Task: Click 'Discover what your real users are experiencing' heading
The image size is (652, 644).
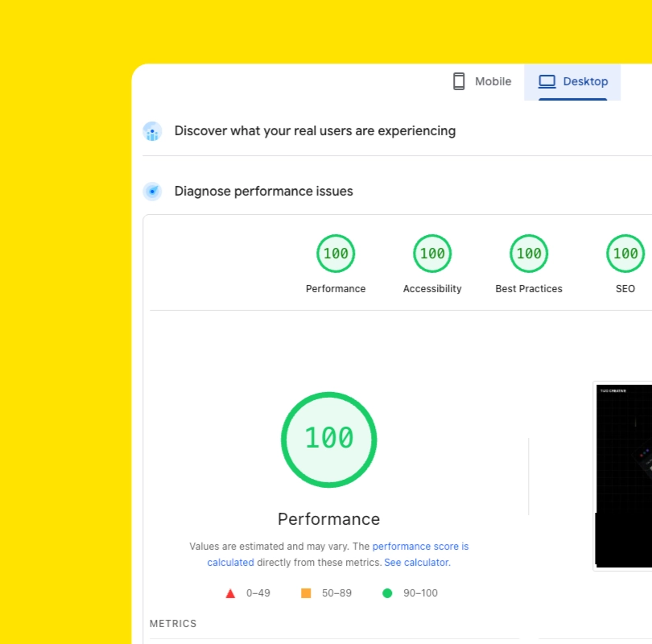Action: (315, 131)
